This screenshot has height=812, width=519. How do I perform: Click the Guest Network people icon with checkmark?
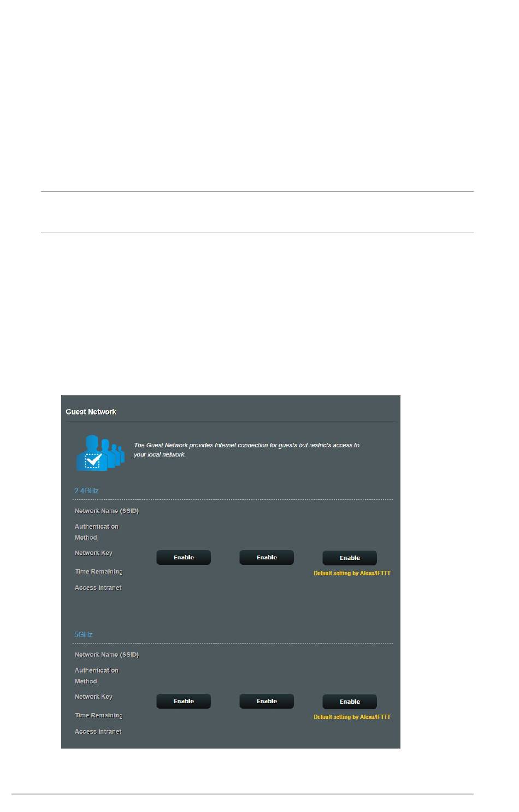tap(100, 453)
